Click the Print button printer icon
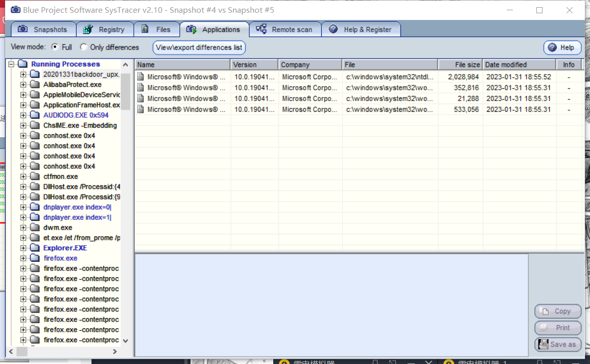This screenshot has height=364, width=590. [x=544, y=328]
